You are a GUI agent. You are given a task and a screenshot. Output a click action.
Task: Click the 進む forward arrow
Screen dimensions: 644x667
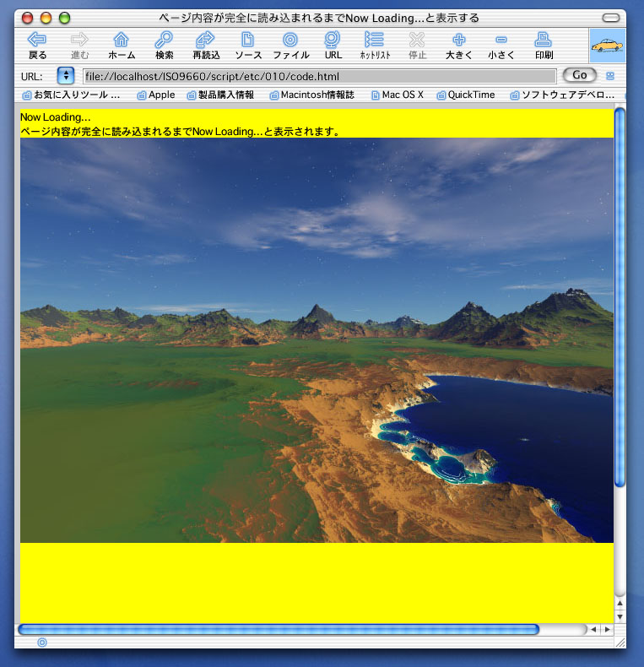[x=79, y=46]
